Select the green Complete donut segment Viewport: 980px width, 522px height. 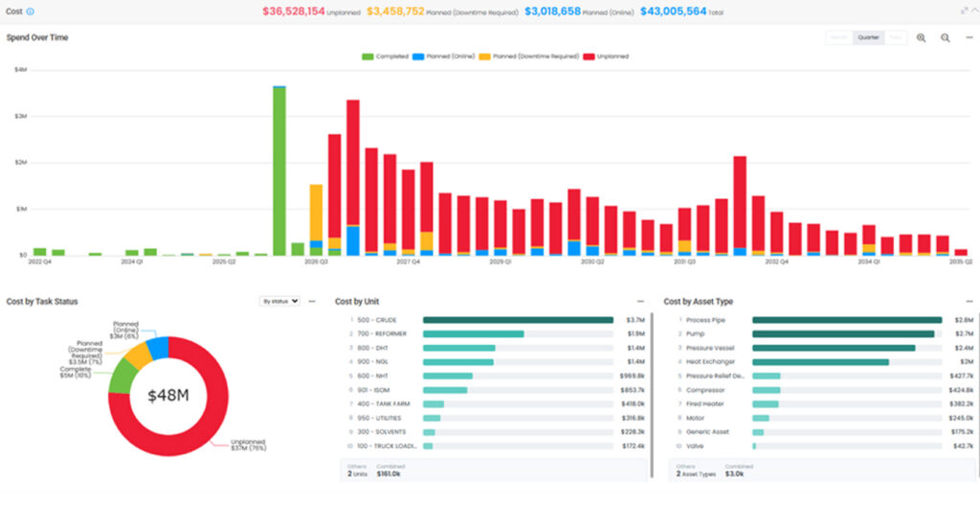(x=123, y=377)
